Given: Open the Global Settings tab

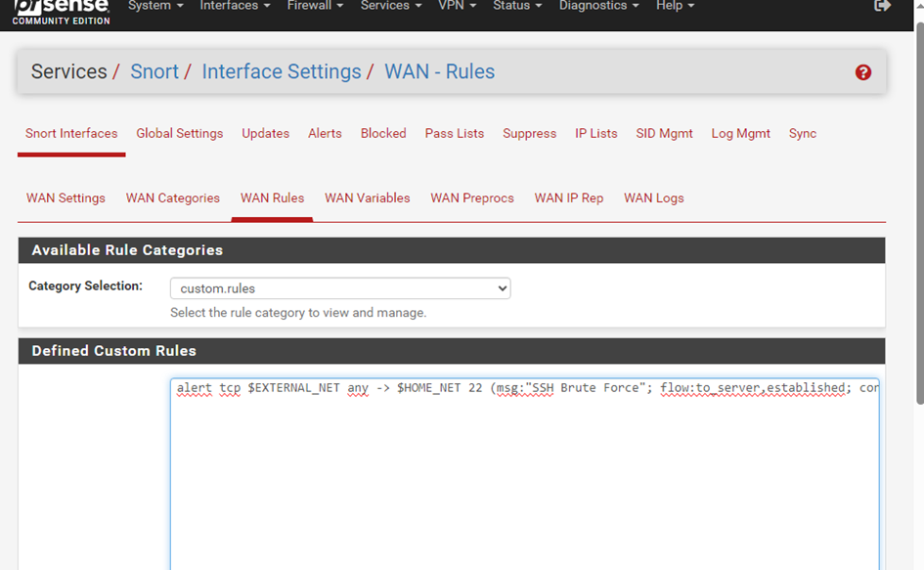Looking at the screenshot, I should 179,133.
